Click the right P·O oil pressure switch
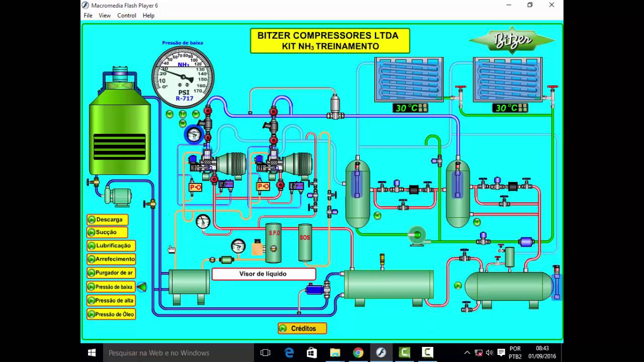This screenshot has height=362, width=644. (263, 187)
